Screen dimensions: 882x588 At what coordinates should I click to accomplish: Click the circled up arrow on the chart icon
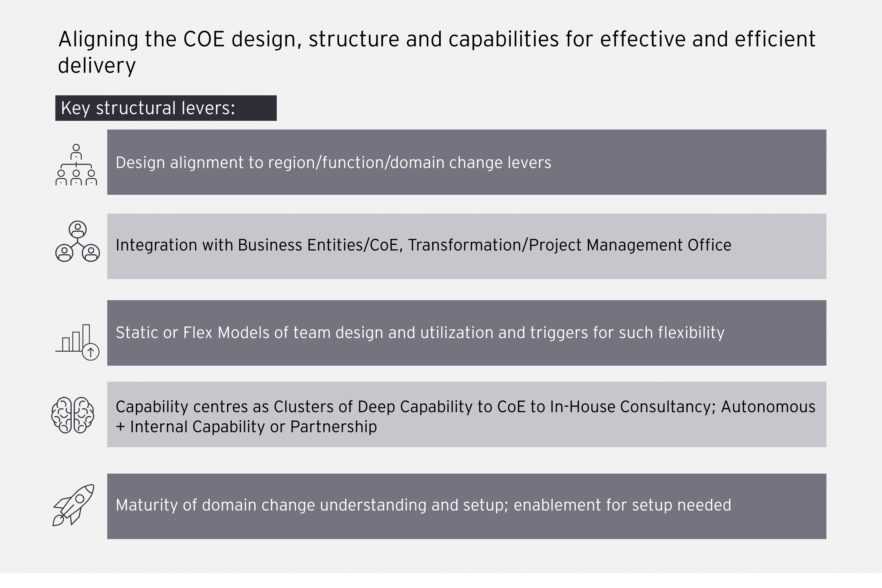click(x=90, y=352)
